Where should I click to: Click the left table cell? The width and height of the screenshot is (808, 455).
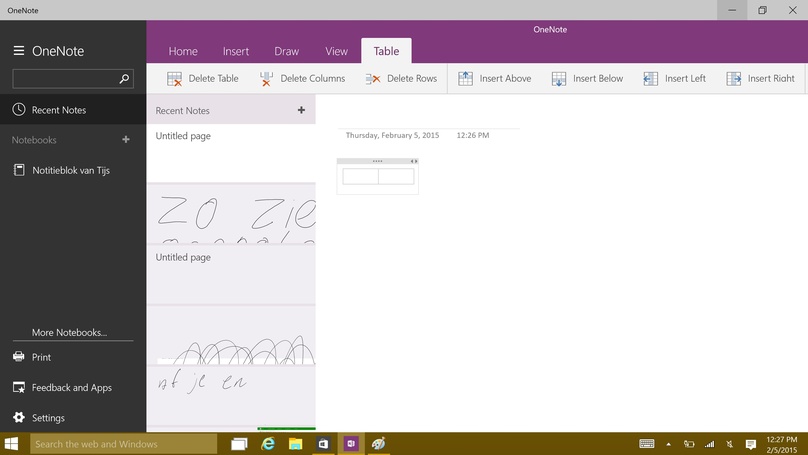tap(360, 176)
